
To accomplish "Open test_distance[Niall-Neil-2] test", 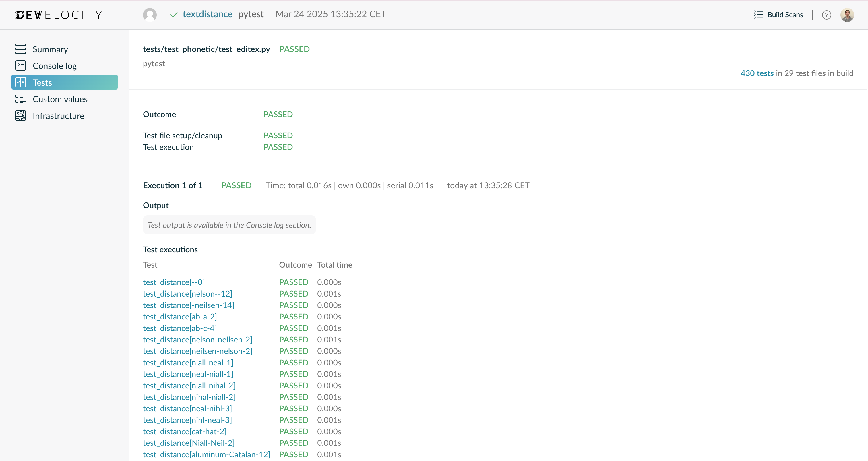I will (x=189, y=443).
